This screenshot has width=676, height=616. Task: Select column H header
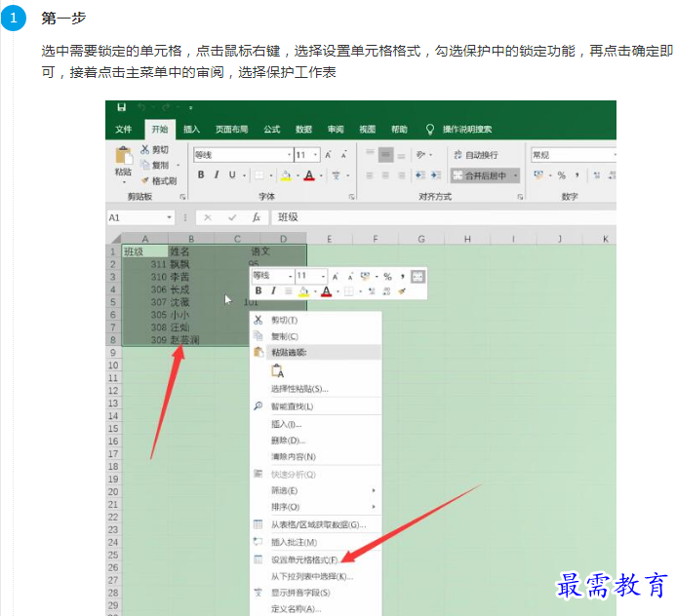467,239
